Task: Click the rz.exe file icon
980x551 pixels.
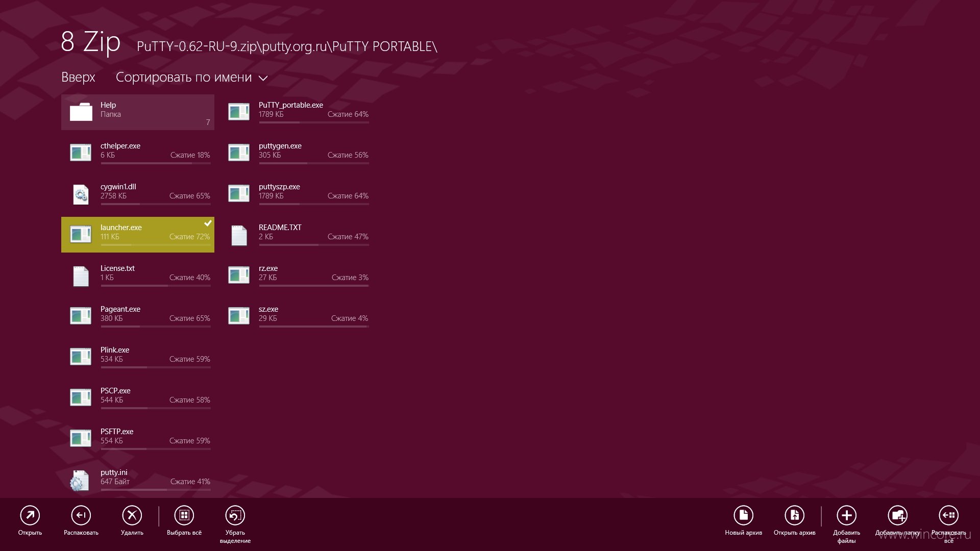Action: click(239, 274)
